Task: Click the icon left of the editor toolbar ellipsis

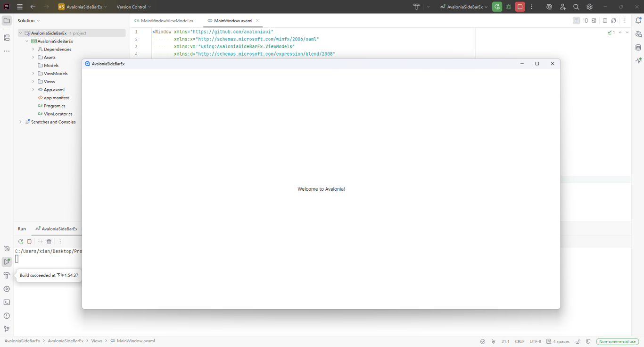Action: pos(614,21)
